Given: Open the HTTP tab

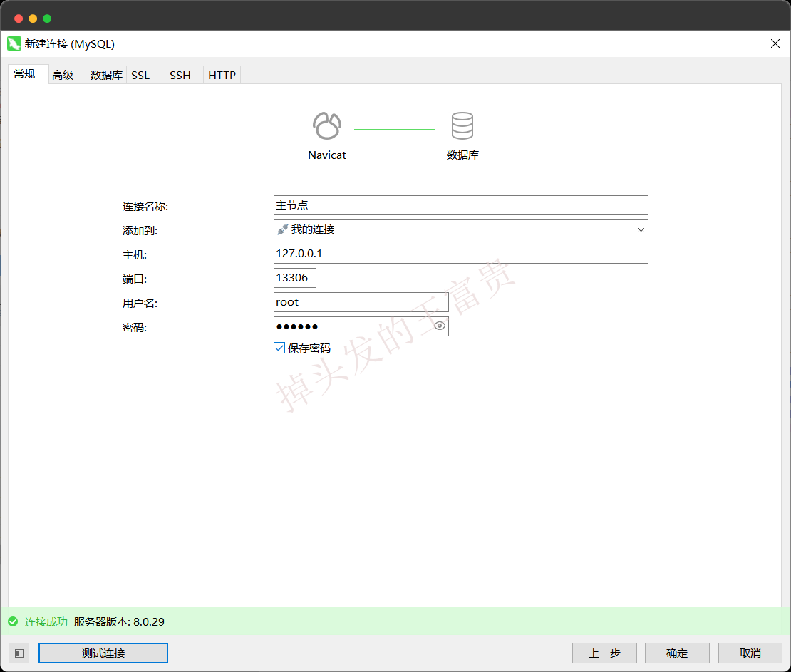Looking at the screenshot, I should pyautogui.click(x=222, y=75).
